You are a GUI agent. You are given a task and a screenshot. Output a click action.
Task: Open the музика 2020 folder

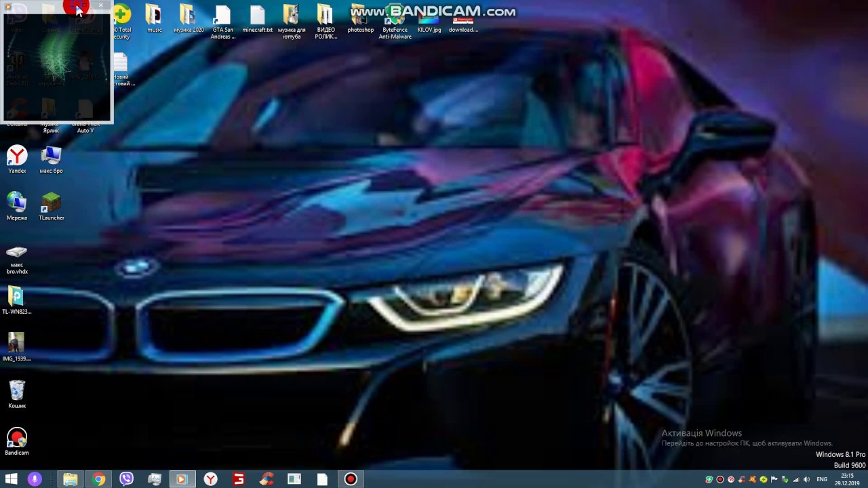click(x=189, y=19)
